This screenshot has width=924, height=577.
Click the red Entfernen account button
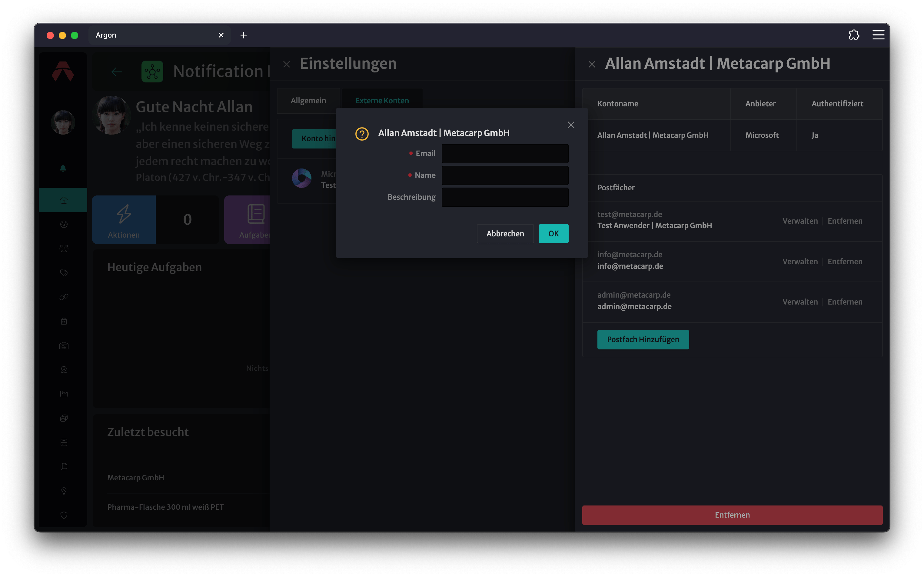732,515
